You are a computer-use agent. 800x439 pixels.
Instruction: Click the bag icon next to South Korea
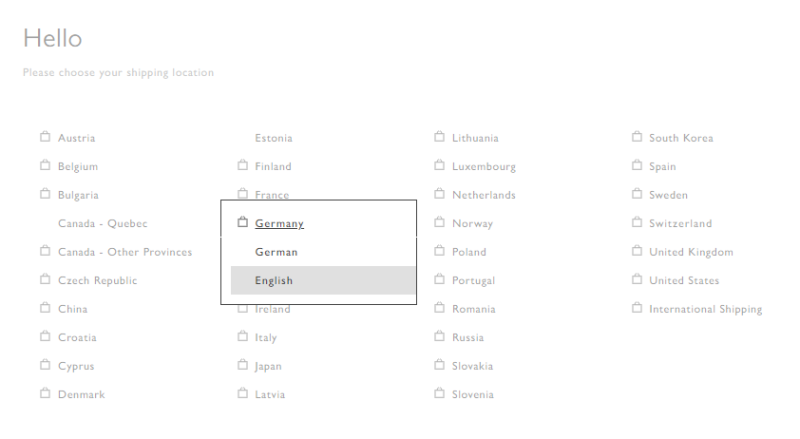tap(636, 137)
